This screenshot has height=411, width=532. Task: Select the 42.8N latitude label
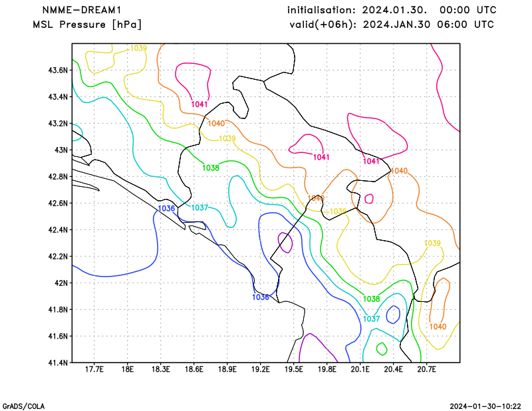(x=58, y=177)
